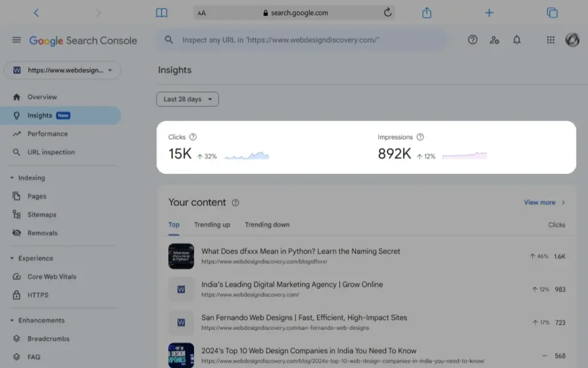Click the Safari share icon
The height and width of the screenshot is (368, 588).
click(427, 13)
